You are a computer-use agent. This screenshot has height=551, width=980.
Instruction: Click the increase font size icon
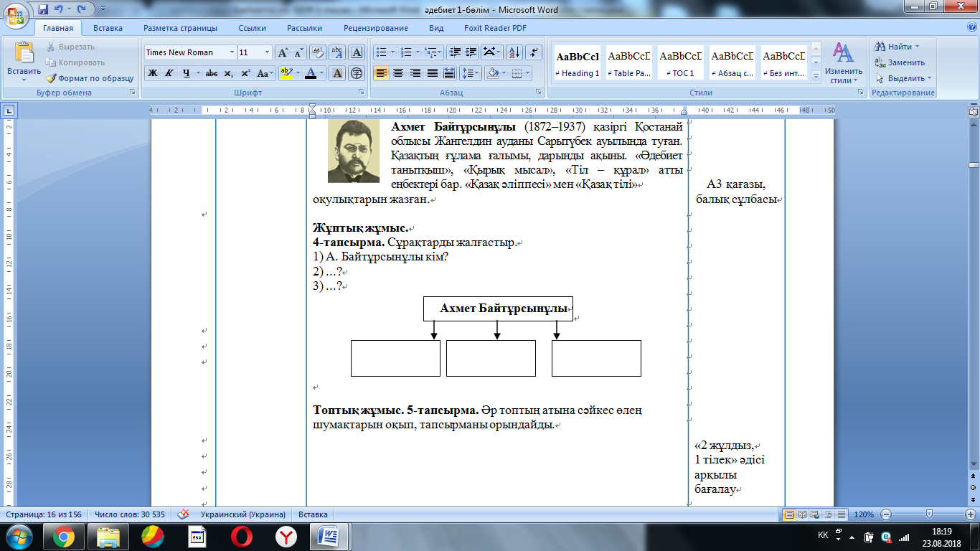(x=283, y=52)
